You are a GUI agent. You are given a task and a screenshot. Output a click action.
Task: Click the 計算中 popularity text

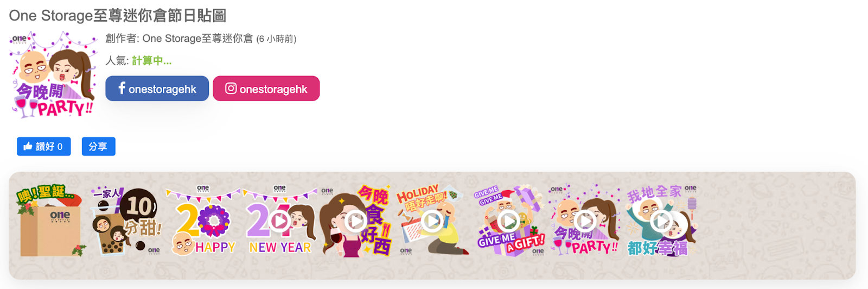[151, 61]
